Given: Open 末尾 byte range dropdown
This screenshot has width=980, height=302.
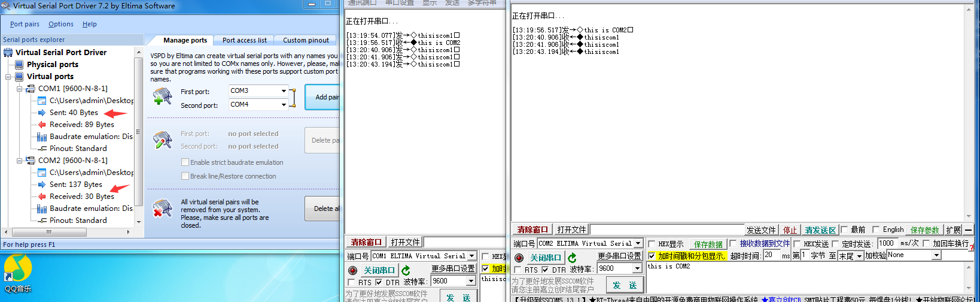Looking at the screenshot, I should click(x=859, y=256).
